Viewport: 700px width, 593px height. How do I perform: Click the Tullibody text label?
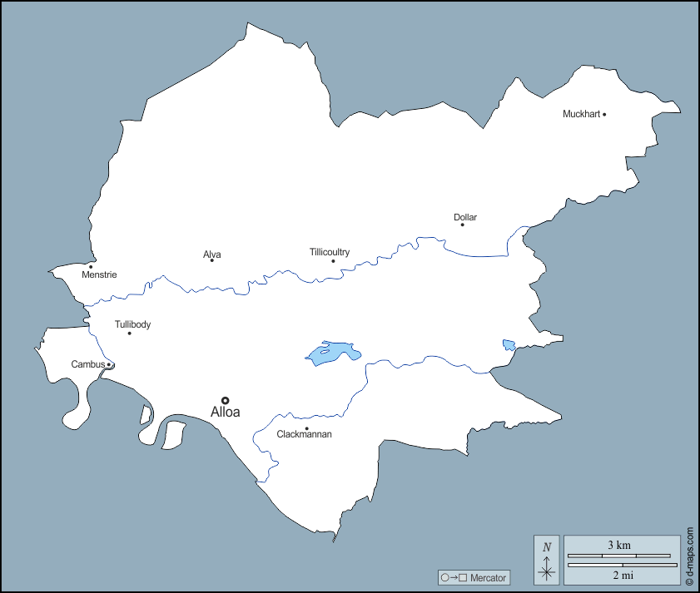[x=132, y=324]
